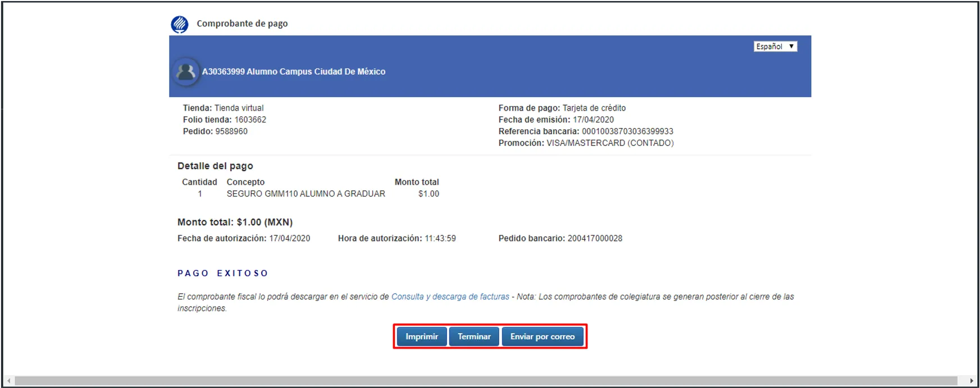This screenshot has height=388, width=980.
Task: Click Hora de autorización 11:43:59
Action: [x=397, y=239]
